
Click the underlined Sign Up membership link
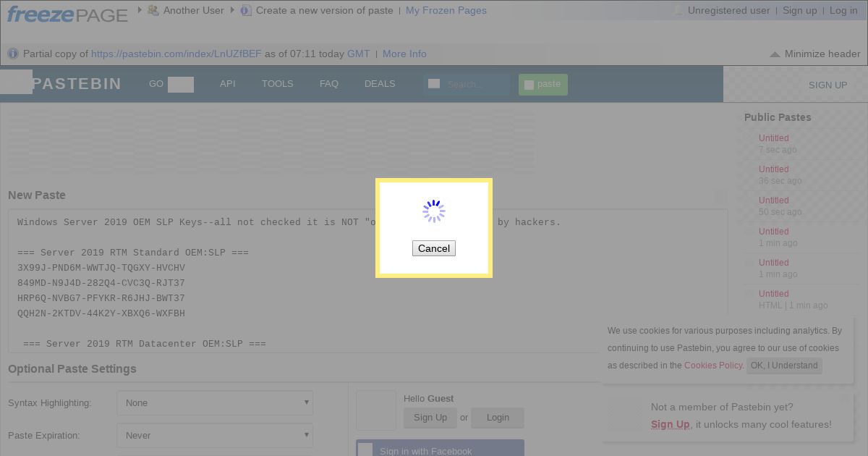[x=671, y=425]
